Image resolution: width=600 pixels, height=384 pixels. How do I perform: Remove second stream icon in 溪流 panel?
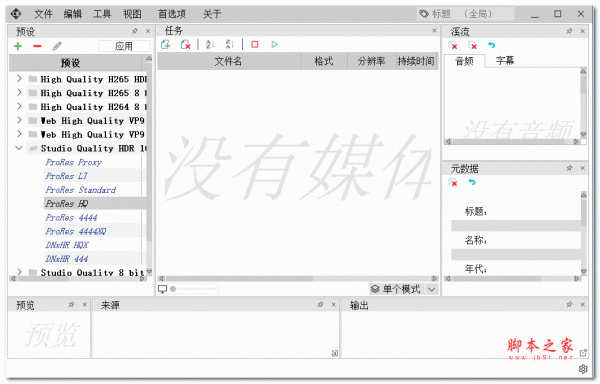coord(472,46)
